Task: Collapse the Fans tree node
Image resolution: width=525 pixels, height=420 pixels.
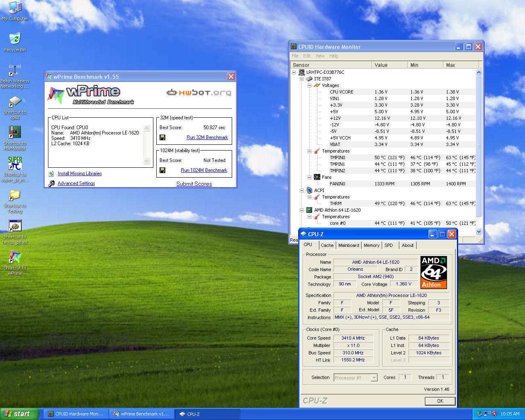Action: [x=310, y=177]
